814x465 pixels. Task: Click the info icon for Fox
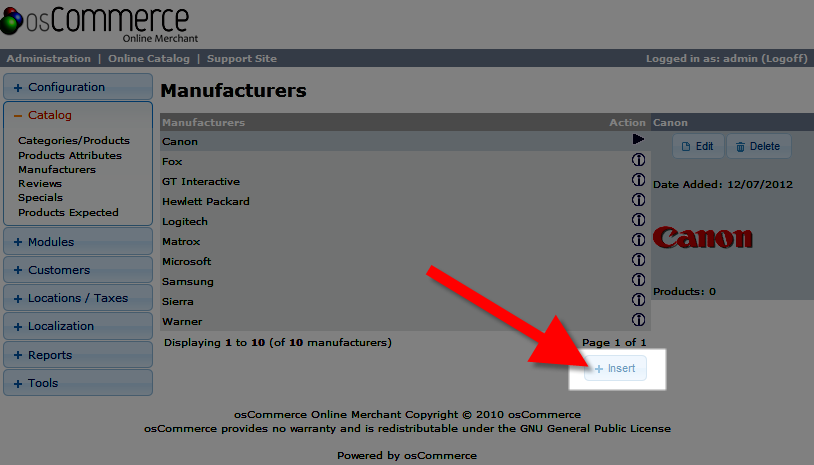click(638, 161)
